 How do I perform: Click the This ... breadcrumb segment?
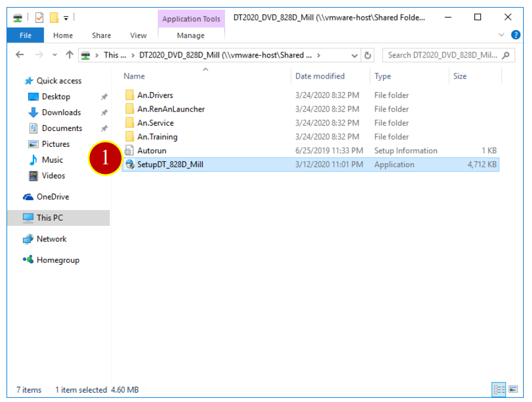[x=115, y=55]
